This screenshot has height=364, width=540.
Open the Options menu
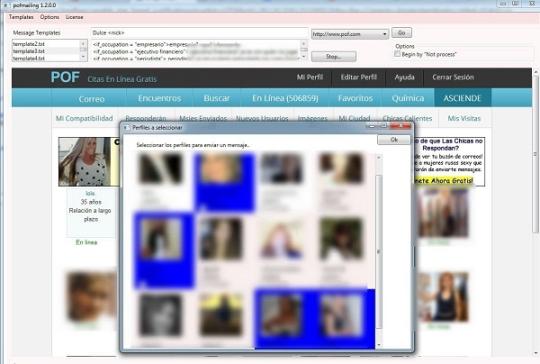click(x=49, y=17)
